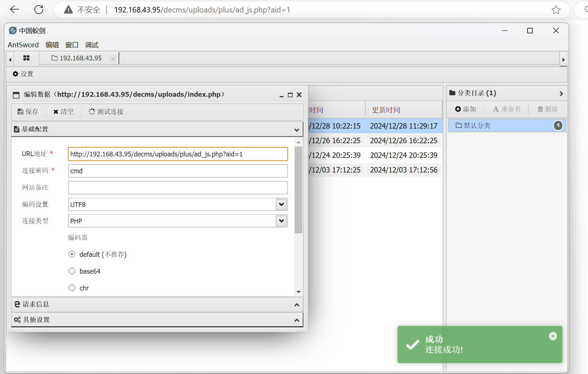Collapse the 基础配置 section

[297, 130]
